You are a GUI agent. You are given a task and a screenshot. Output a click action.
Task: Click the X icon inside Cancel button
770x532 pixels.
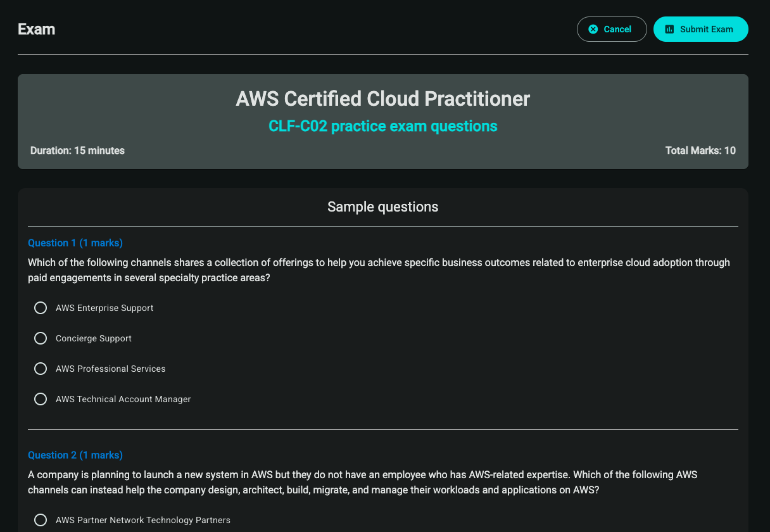point(593,29)
